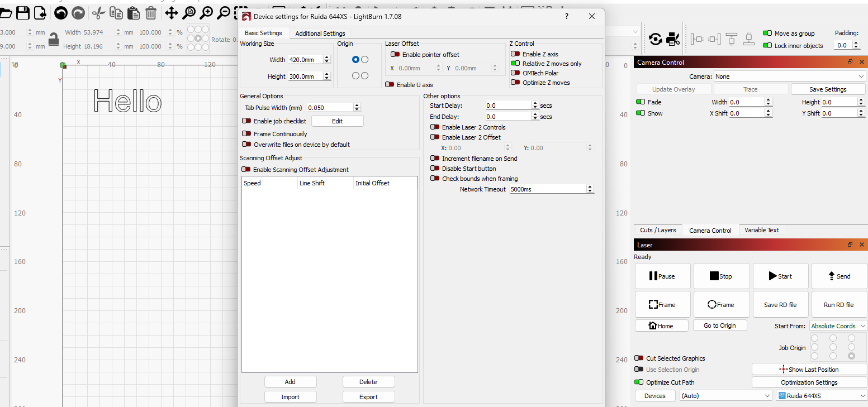Enable the Frame Continuously option
Viewport: 868px width, 407px height.
click(246, 134)
